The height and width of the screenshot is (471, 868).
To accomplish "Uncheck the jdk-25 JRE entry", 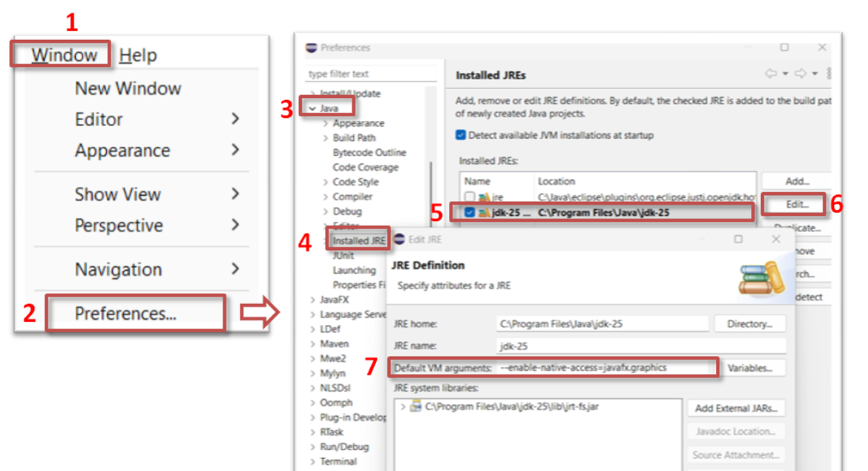I will (470, 211).
